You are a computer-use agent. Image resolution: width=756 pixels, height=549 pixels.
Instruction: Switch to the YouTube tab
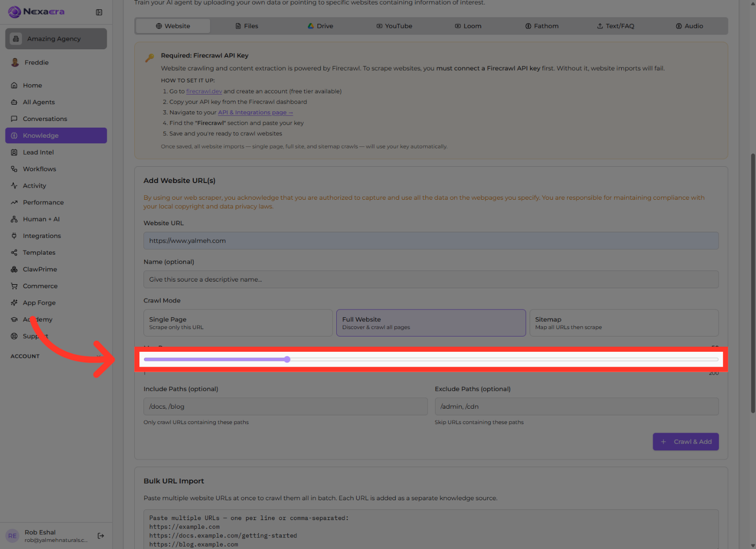(x=394, y=26)
